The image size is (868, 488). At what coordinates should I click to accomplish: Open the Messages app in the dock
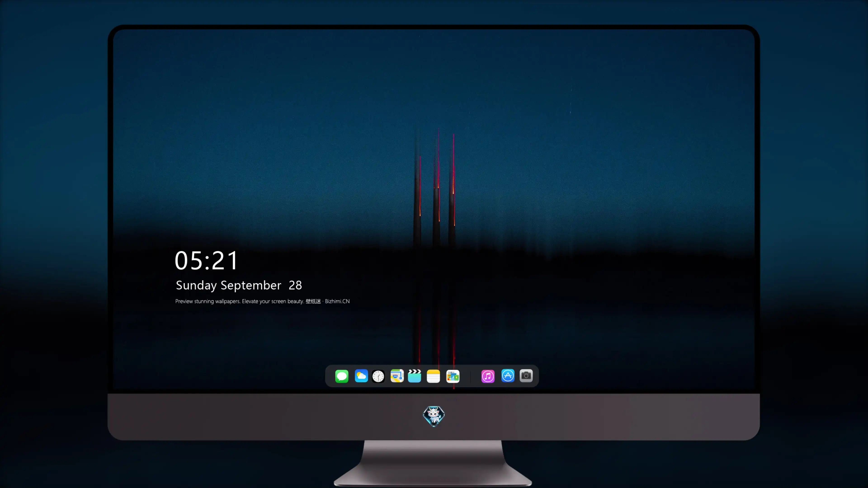click(x=342, y=376)
